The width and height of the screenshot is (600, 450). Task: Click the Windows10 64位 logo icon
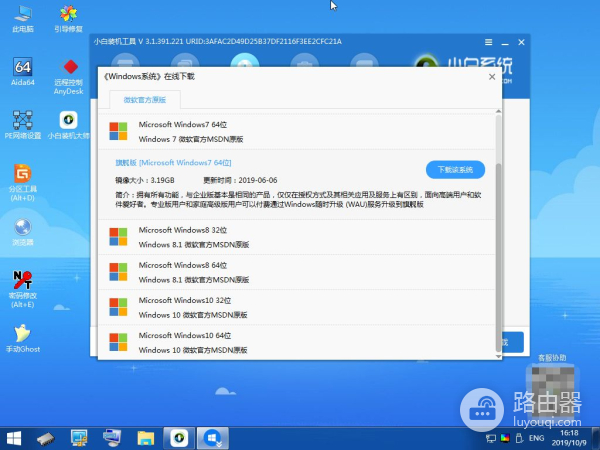point(118,342)
